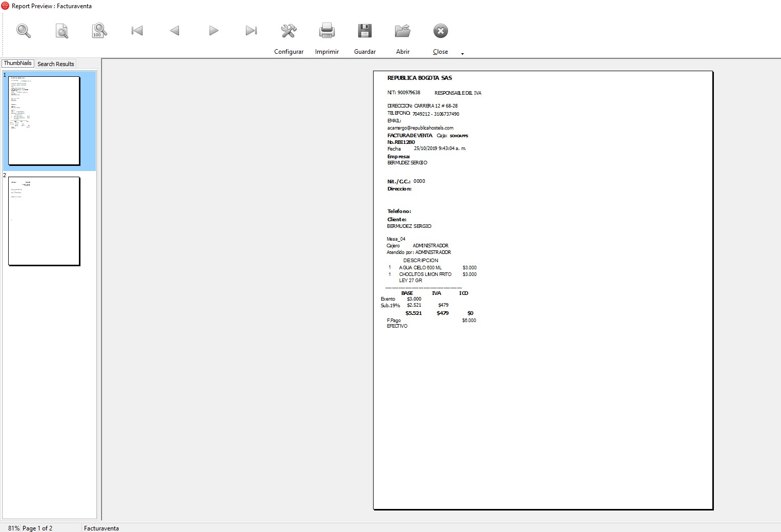Switch to the ThumbNails tab
Image resolution: width=781 pixels, height=532 pixels.
tap(18, 63)
